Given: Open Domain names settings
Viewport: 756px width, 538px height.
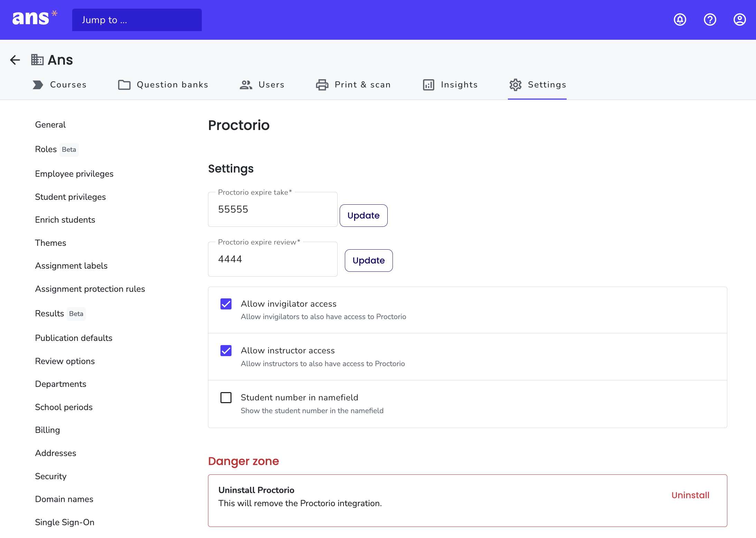Looking at the screenshot, I should (x=64, y=499).
